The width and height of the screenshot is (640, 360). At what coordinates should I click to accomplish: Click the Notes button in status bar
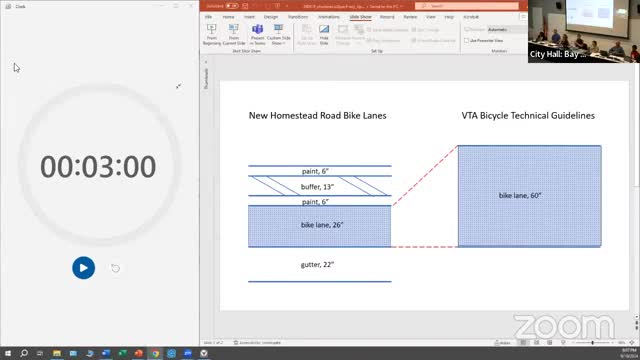coord(502,343)
